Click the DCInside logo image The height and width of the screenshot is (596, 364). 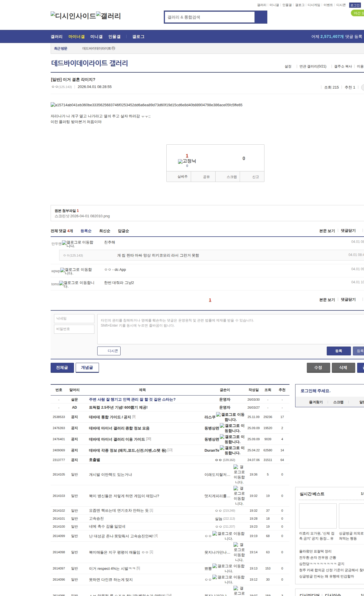73,16
